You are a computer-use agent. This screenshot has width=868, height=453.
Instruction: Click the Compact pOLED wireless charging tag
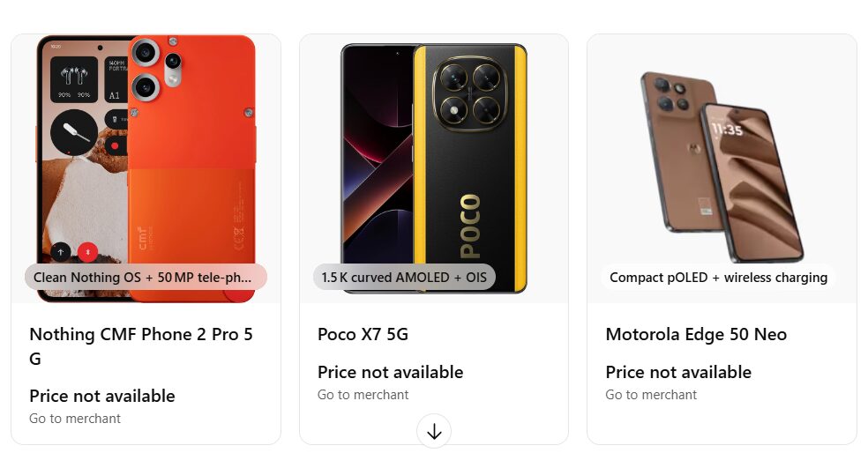click(x=719, y=277)
